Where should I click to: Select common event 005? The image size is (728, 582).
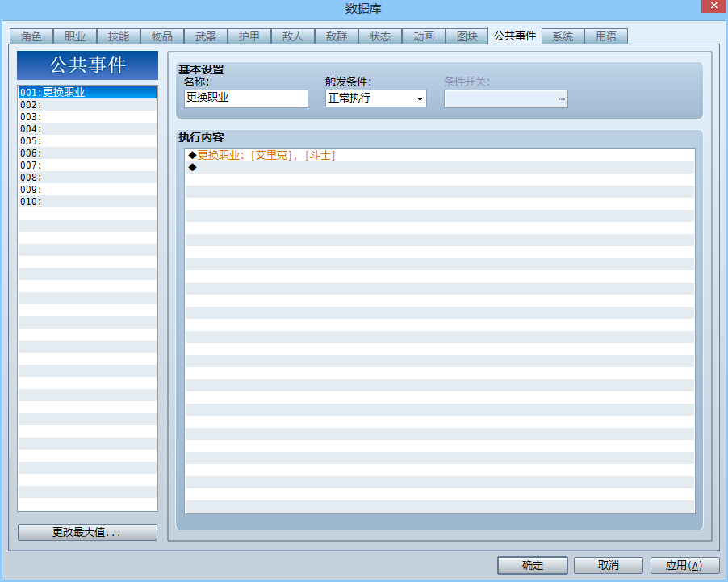coord(87,140)
